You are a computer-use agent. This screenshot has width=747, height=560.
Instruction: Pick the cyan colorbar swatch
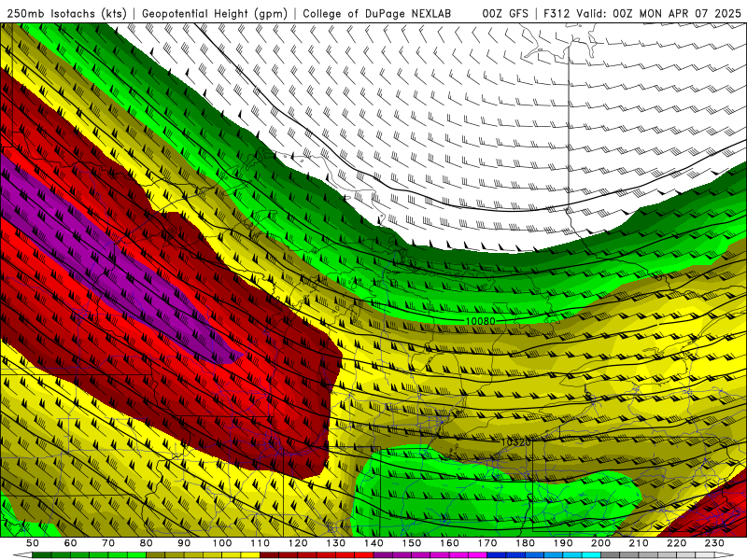(591, 553)
